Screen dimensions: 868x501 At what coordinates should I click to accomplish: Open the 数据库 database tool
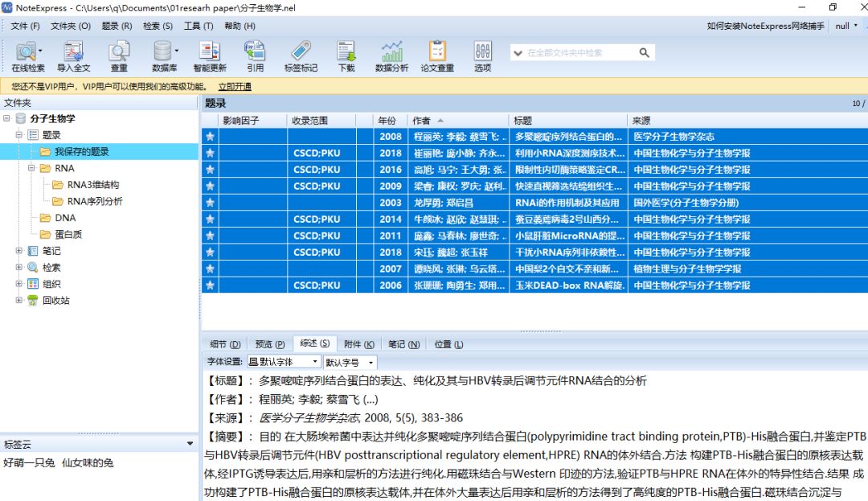[x=165, y=56]
